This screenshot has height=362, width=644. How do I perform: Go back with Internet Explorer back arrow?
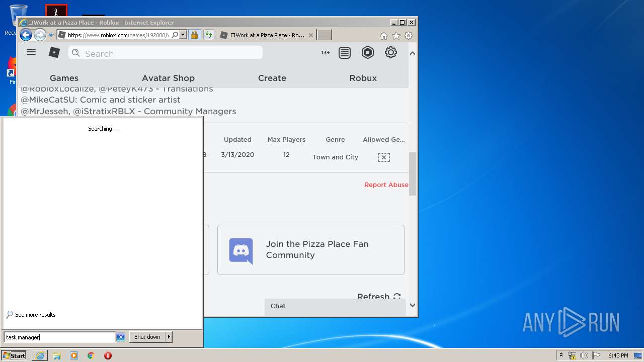coord(26,35)
